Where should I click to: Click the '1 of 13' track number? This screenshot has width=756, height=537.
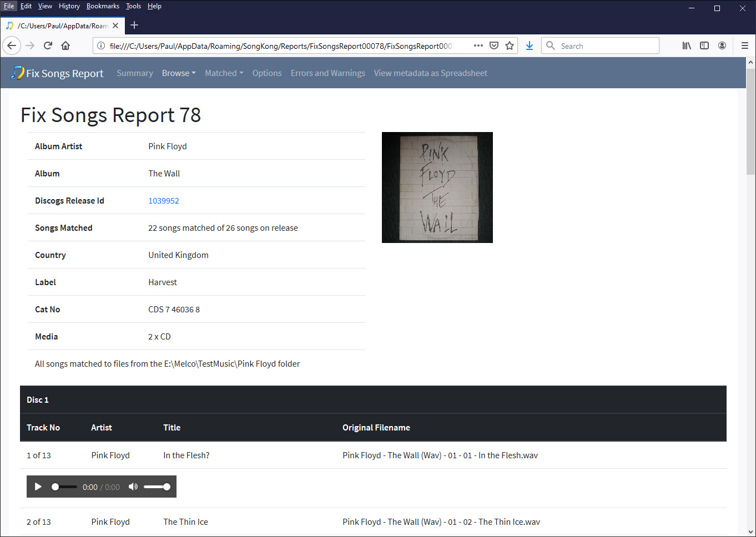(x=39, y=455)
